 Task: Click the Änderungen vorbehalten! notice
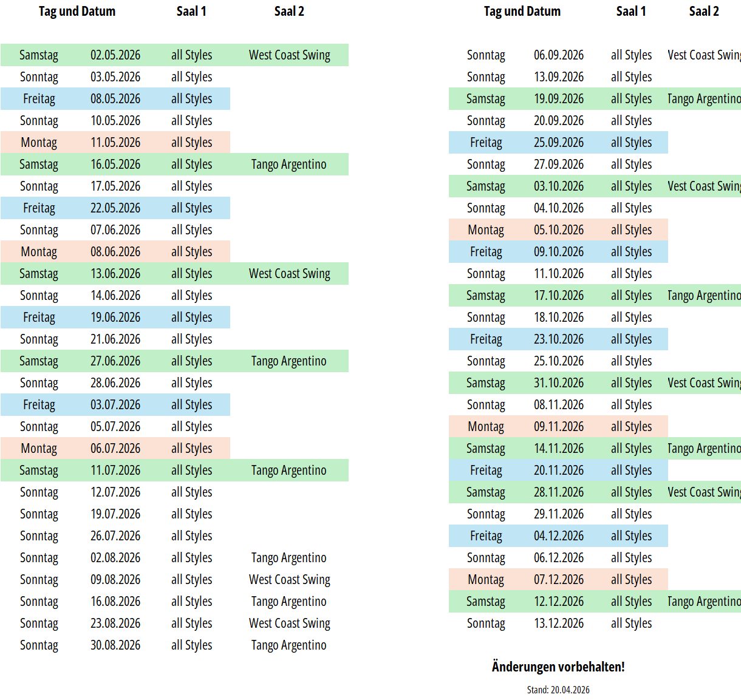coord(558,667)
